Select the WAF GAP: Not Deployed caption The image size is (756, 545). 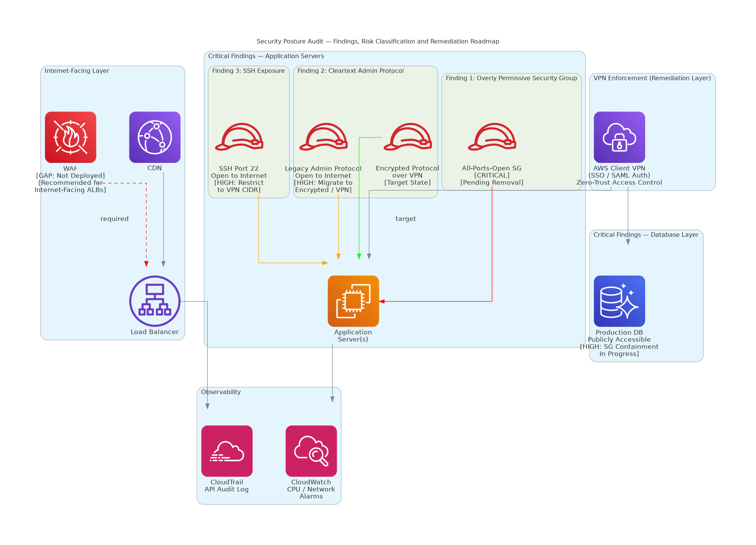pyautogui.click(x=70, y=179)
